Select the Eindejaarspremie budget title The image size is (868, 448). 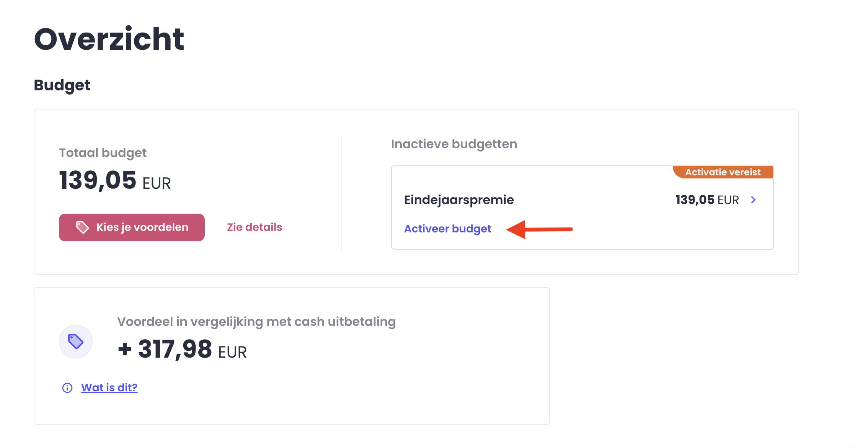click(459, 200)
